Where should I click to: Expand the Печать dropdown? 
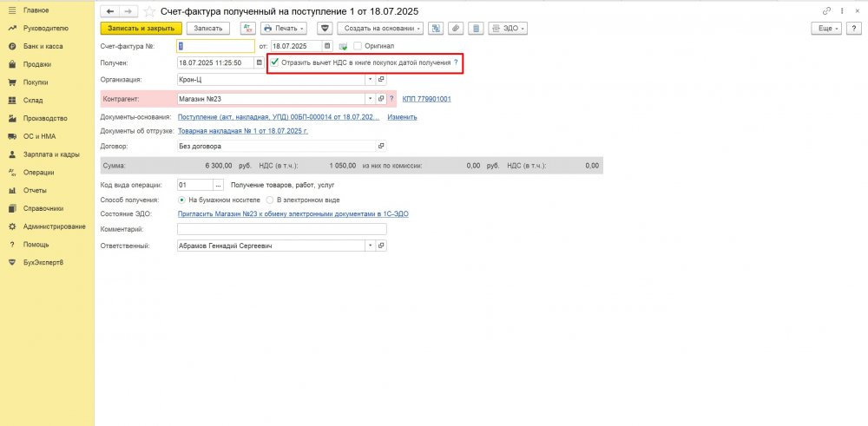coord(284,29)
